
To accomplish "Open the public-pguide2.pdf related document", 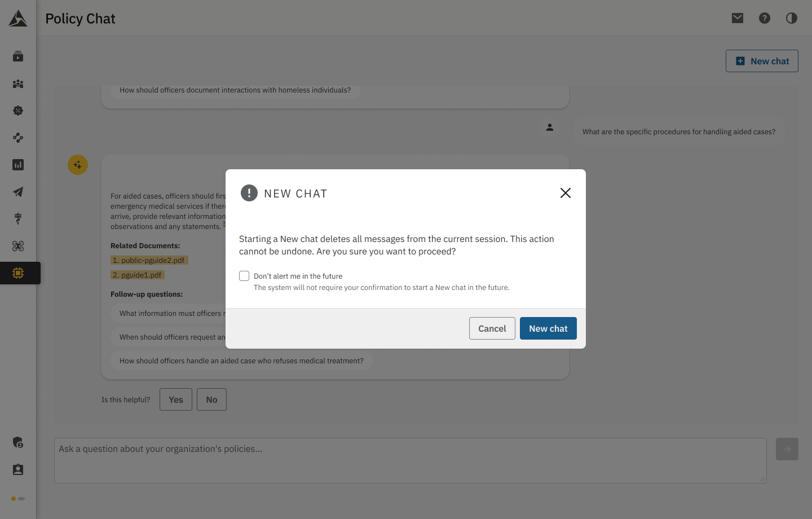I will pyautogui.click(x=149, y=260).
